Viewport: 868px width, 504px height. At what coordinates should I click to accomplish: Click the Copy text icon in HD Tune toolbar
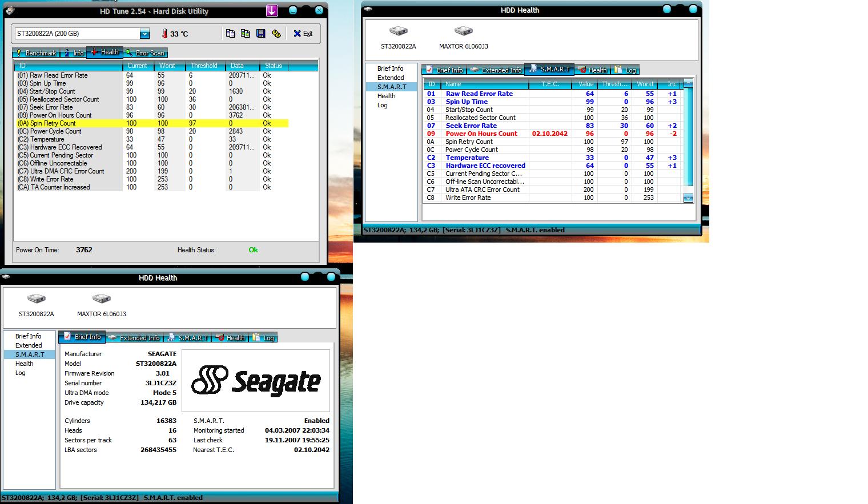pos(230,34)
